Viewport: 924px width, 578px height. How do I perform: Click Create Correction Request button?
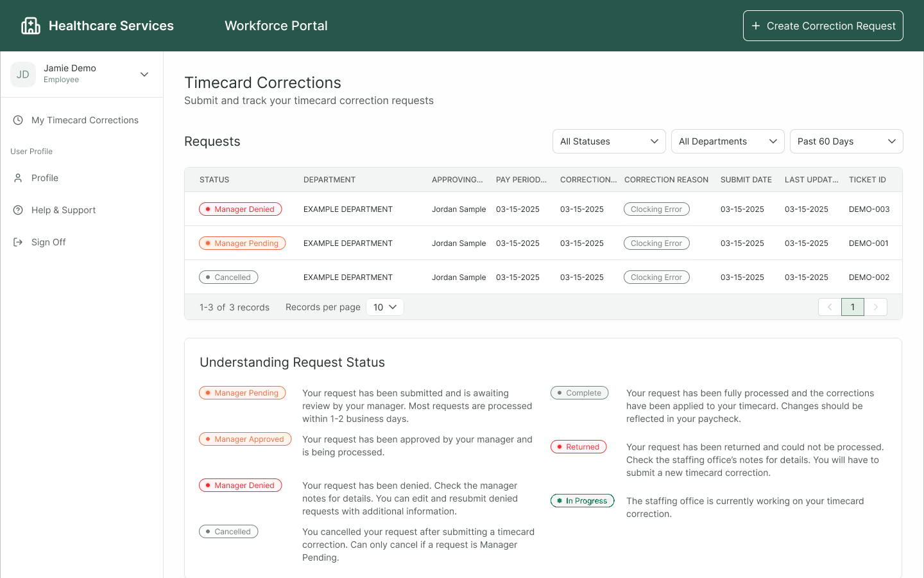(823, 26)
